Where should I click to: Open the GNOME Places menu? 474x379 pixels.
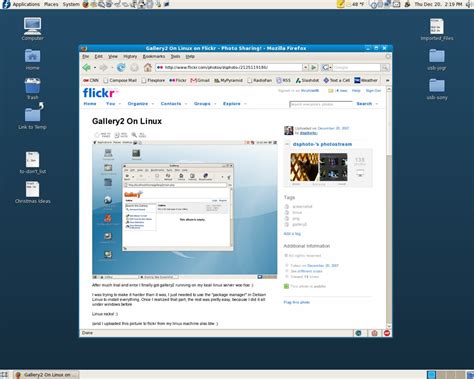coord(51,4)
